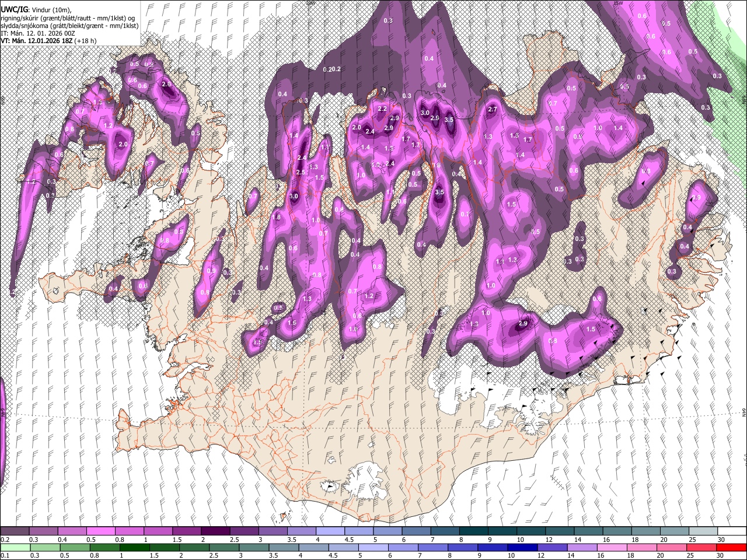Click the bright red 30 swatch on lower scale

[x=731, y=548]
